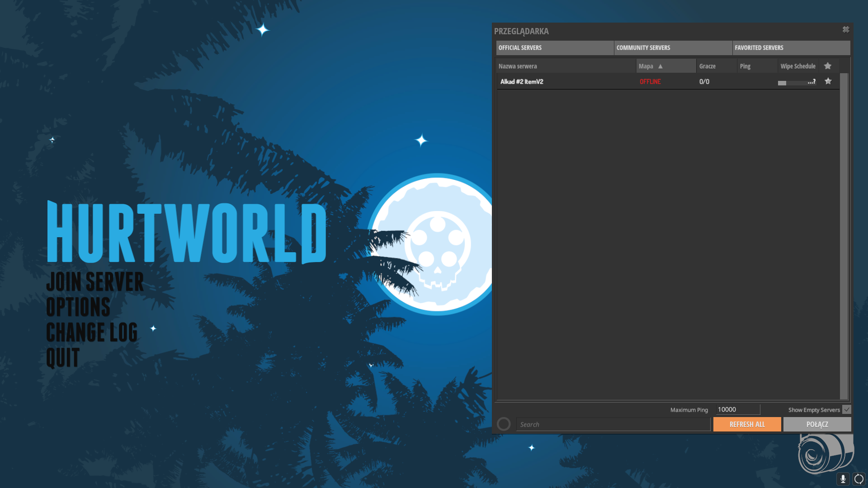Switch to the Community Servers tab
868x488 pixels.
(x=673, y=48)
